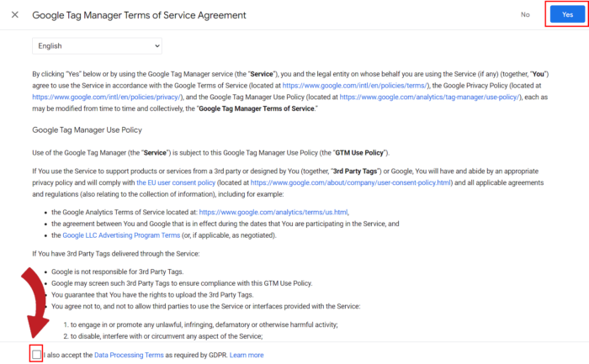This screenshot has width=589, height=364.
Task: Click the Google Tag Manager Use Policy heading
Action: click(88, 129)
